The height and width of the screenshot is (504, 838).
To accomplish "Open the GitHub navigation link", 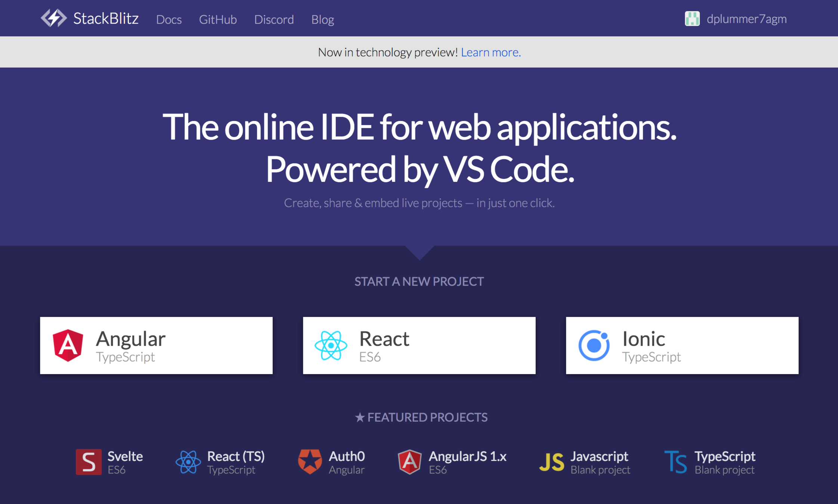I will 218,19.
